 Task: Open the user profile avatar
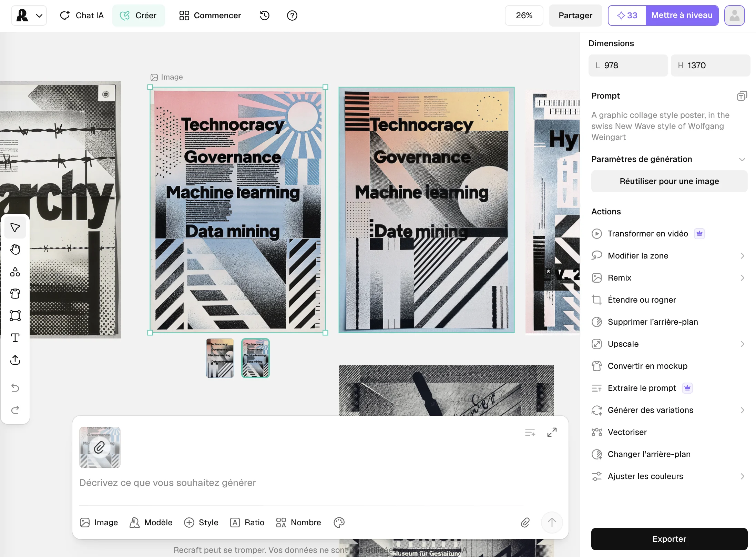(735, 16)
